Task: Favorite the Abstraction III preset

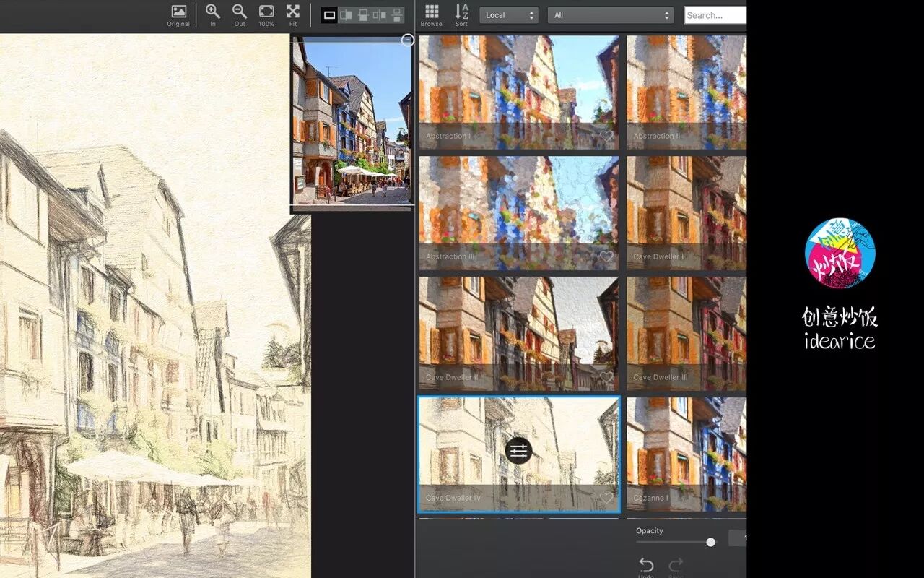Action: (606, 256)
